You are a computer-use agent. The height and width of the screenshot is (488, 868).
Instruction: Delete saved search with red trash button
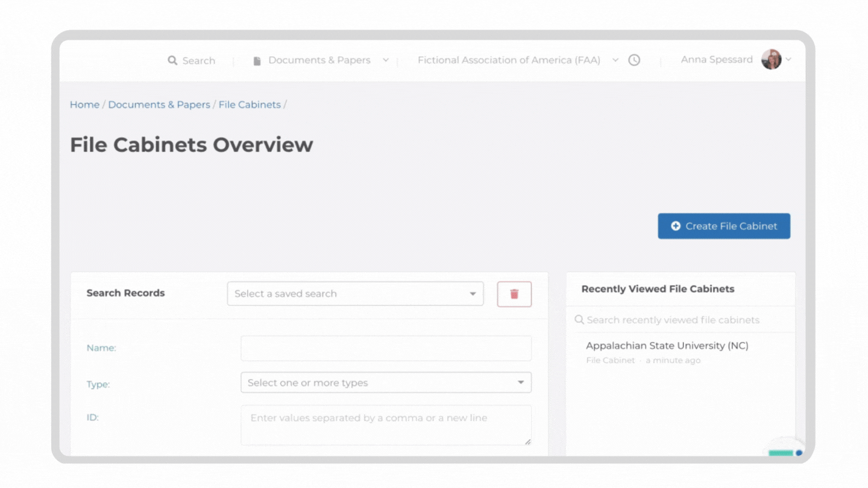click(514, 294)
